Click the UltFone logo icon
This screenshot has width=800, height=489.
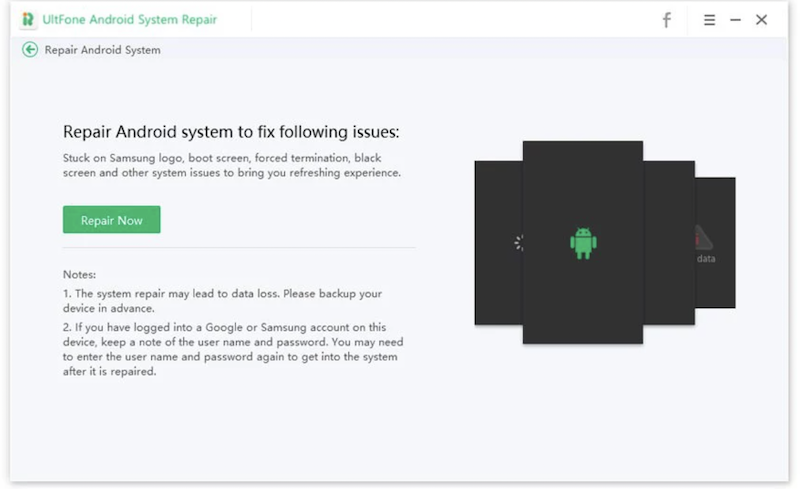pos(28,19)
